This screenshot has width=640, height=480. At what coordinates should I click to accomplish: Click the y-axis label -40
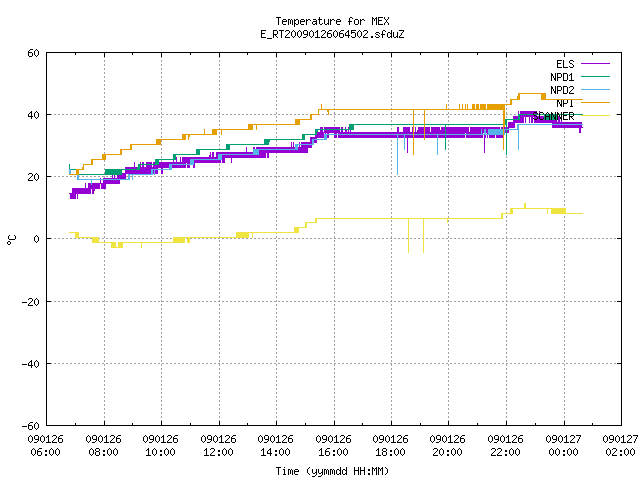31,364
